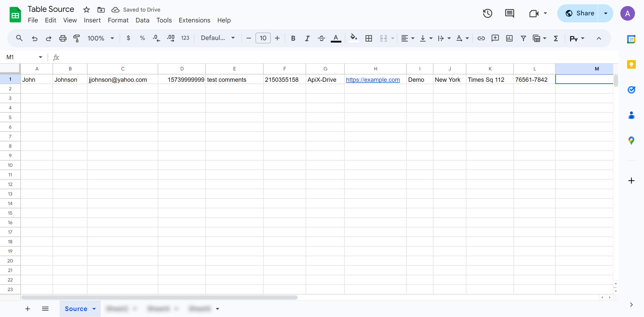This screenshot has width=644, height=317.
Task: Open the Extensions menu
Action: pos(193,20)
